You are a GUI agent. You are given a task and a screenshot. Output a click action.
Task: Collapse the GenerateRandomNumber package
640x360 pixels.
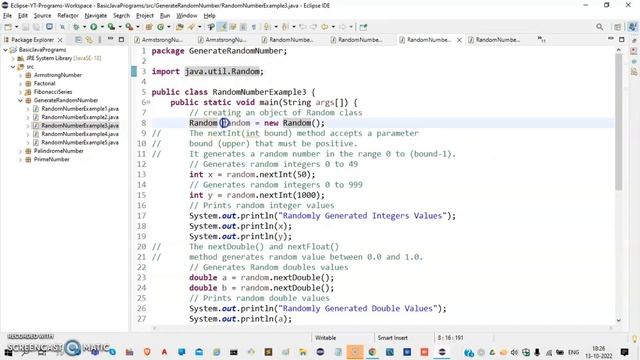tap(20, 100)
